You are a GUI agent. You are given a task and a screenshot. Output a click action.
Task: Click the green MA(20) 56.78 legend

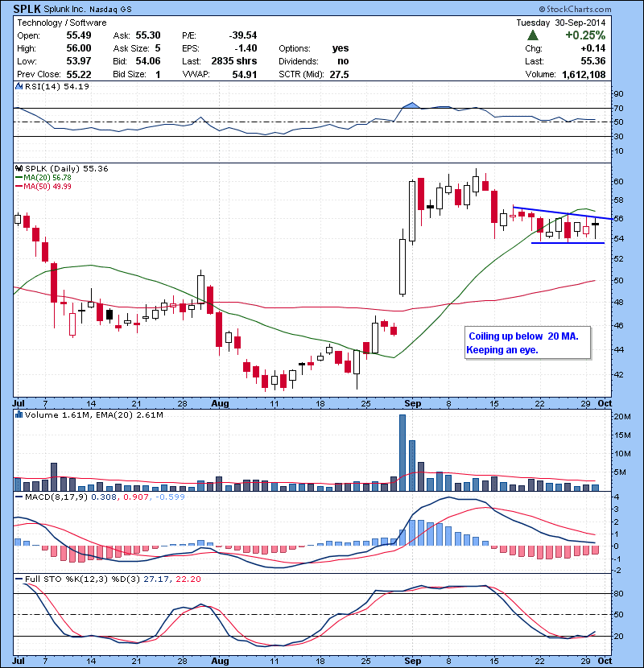[x=43, y=177]
